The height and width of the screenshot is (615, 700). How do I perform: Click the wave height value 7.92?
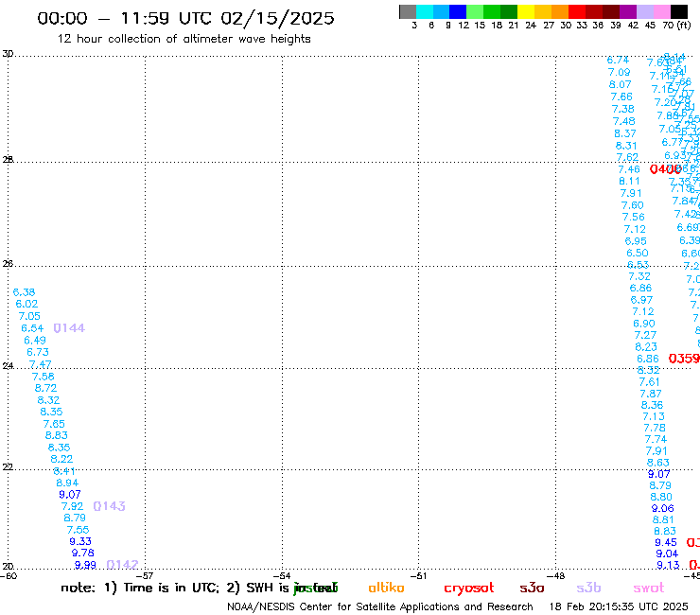[72, 506]
